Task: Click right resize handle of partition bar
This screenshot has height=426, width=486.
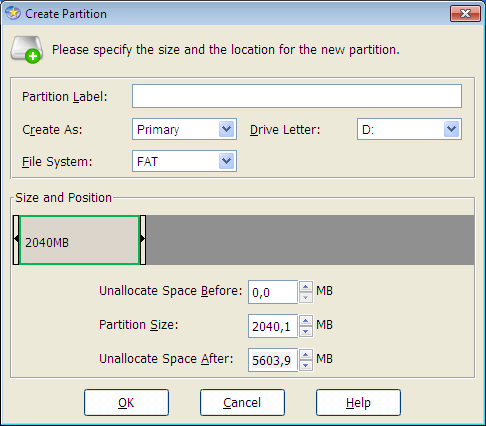Action: pyautogui.click(x=143, y=240)
